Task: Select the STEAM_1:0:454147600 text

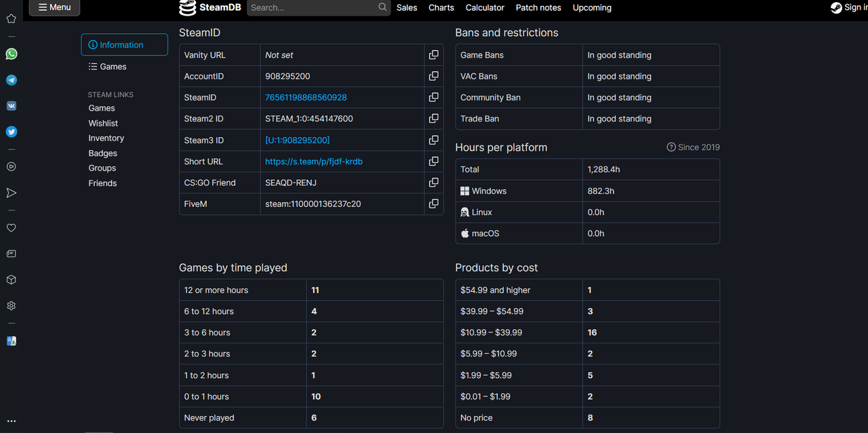Action: (x=309, y=118)
